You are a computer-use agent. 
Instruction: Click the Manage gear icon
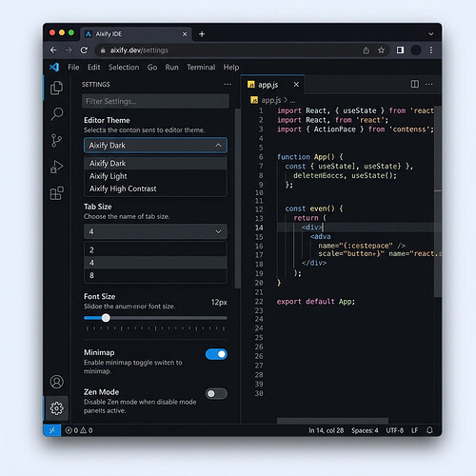click(57, 408)
